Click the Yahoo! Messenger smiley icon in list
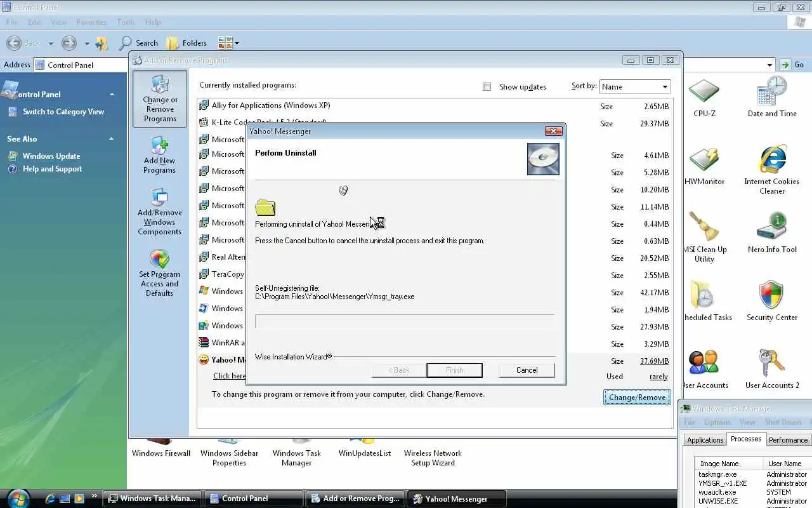 click(x=204, y=360)
